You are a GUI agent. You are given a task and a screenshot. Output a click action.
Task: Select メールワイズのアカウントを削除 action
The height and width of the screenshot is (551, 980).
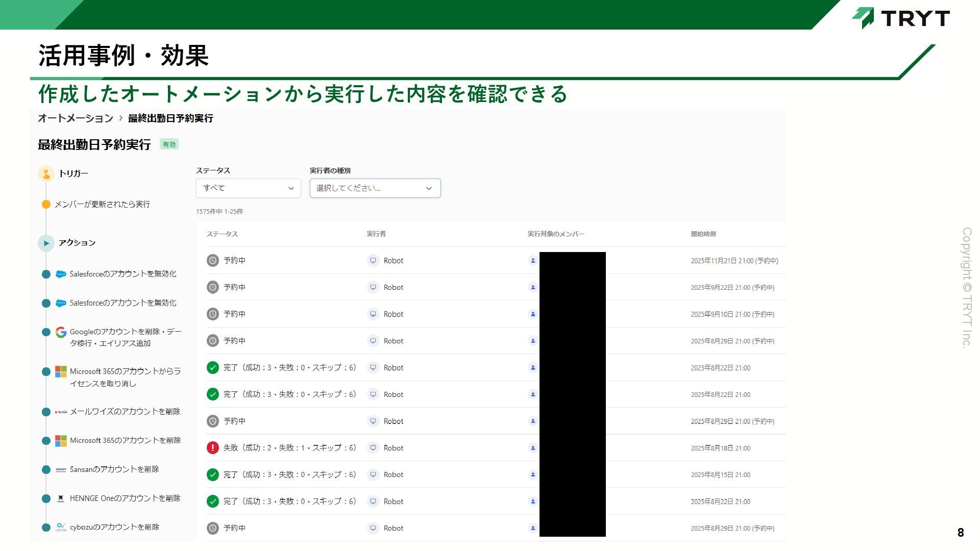[125, 411]
